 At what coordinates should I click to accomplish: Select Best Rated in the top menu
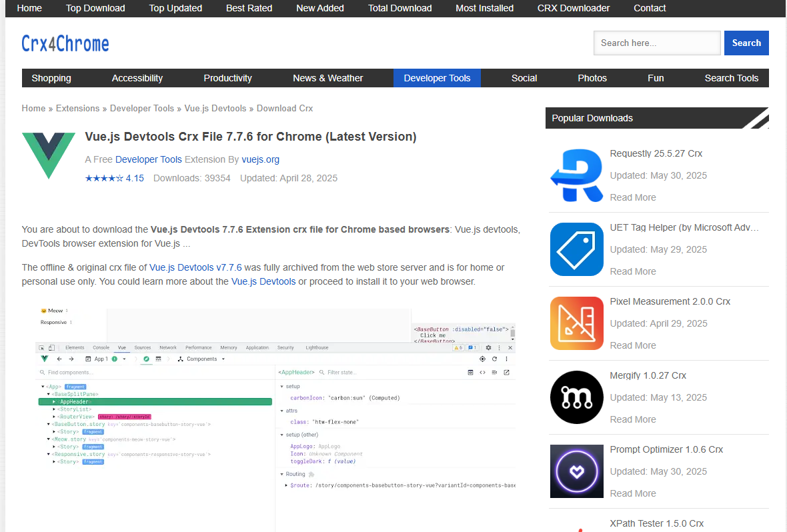(249, 8)
